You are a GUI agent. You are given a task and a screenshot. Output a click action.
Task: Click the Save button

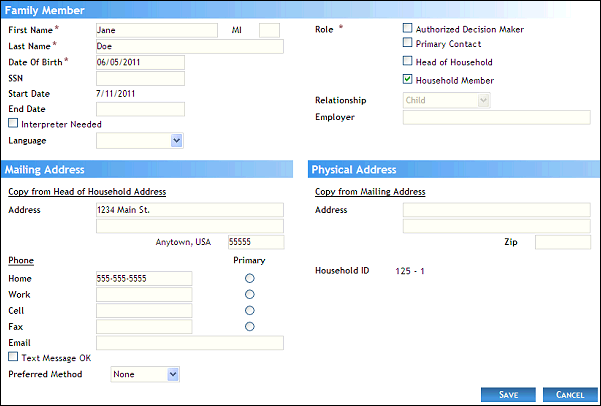point(508,395)
